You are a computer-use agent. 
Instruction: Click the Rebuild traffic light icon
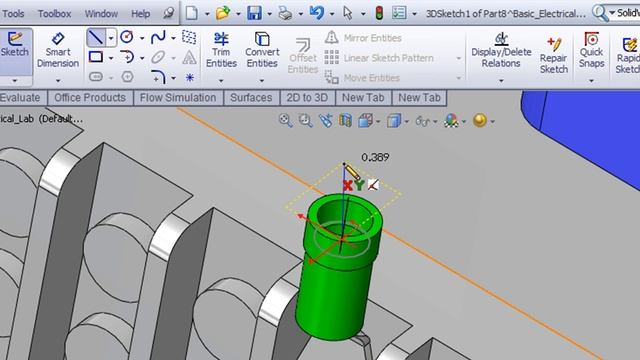379,13
